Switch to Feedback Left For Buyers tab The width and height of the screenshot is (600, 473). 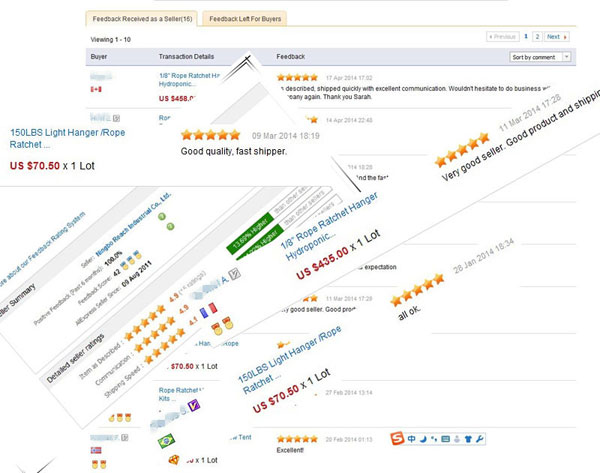(245, 19)
